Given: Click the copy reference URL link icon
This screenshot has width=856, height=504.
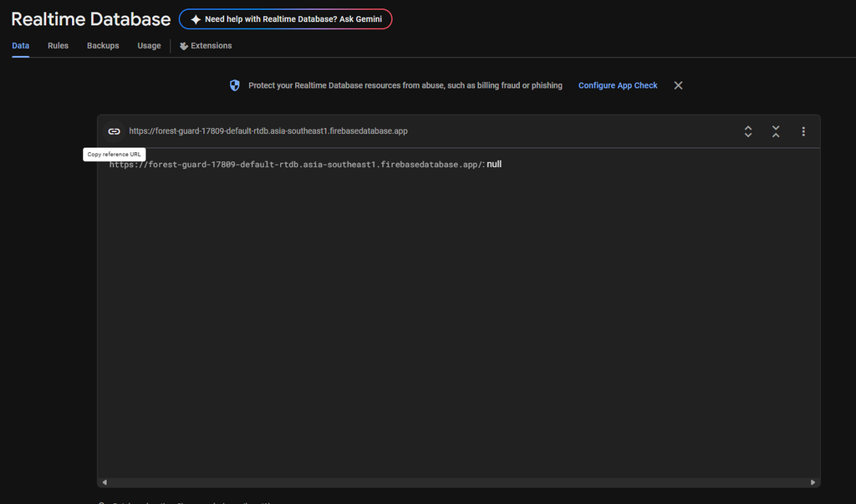Looking at the screenshot, I should [114, 131].
